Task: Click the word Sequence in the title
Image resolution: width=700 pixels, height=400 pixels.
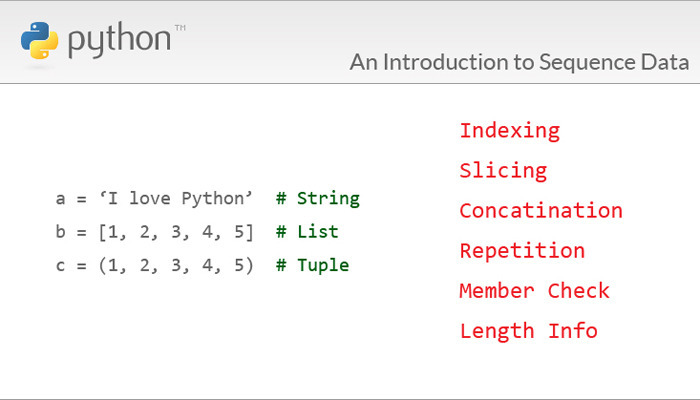Action: (x=587, y=63)
